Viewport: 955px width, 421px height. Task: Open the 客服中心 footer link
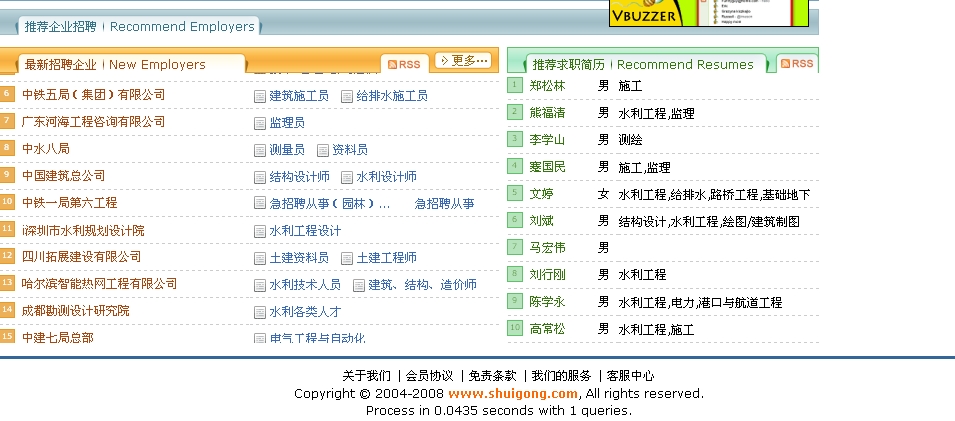click(x=630, y=375)
